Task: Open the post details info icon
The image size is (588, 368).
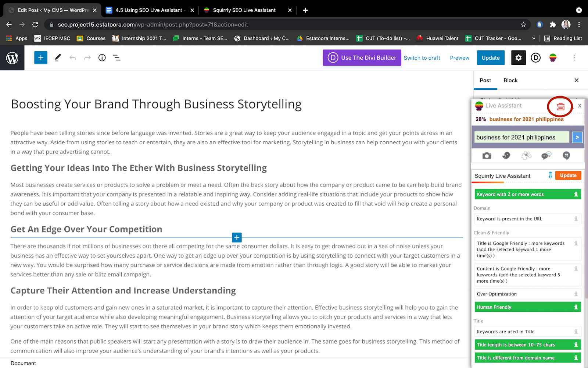Action: click(x=102, y=58)
